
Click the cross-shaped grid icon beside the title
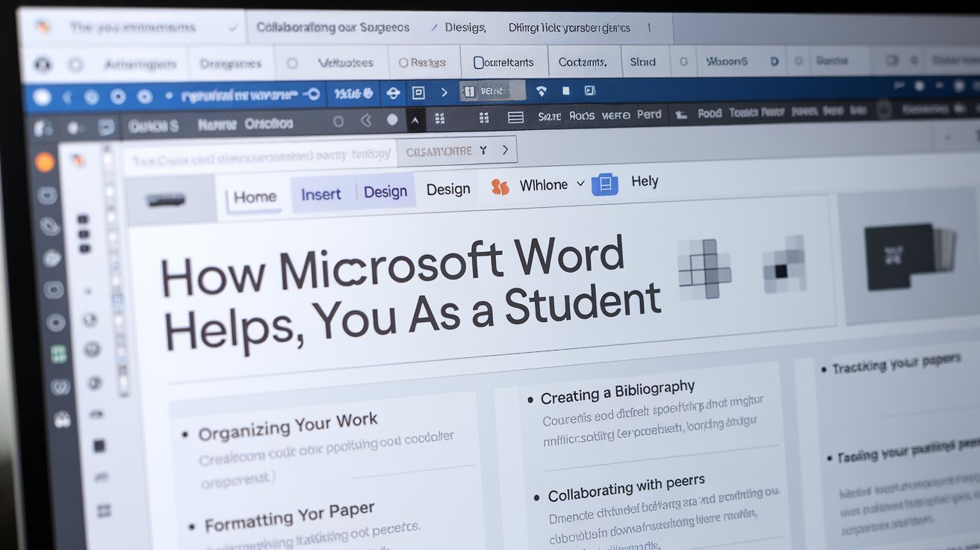pyautogui.click(x=704, y=269)
